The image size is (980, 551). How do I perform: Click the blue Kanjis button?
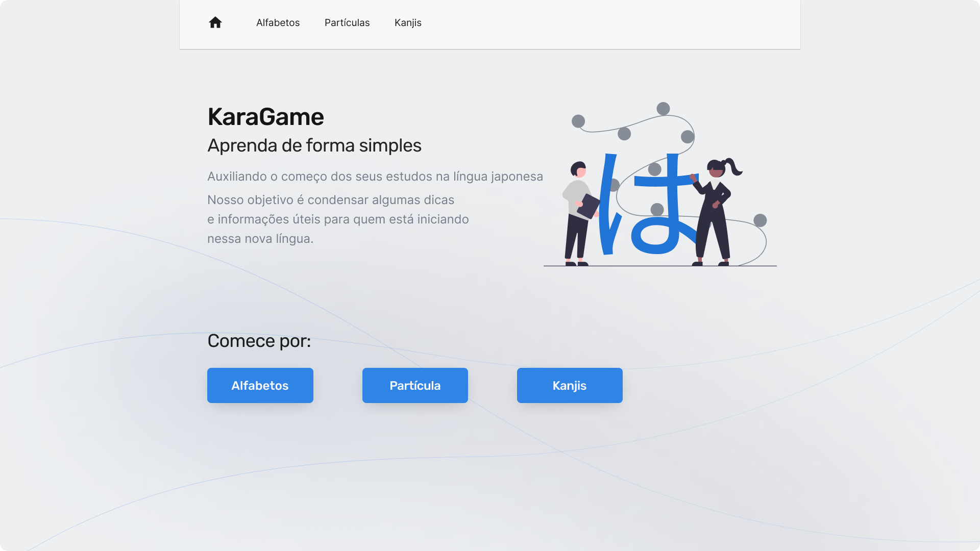coord(570,385)
